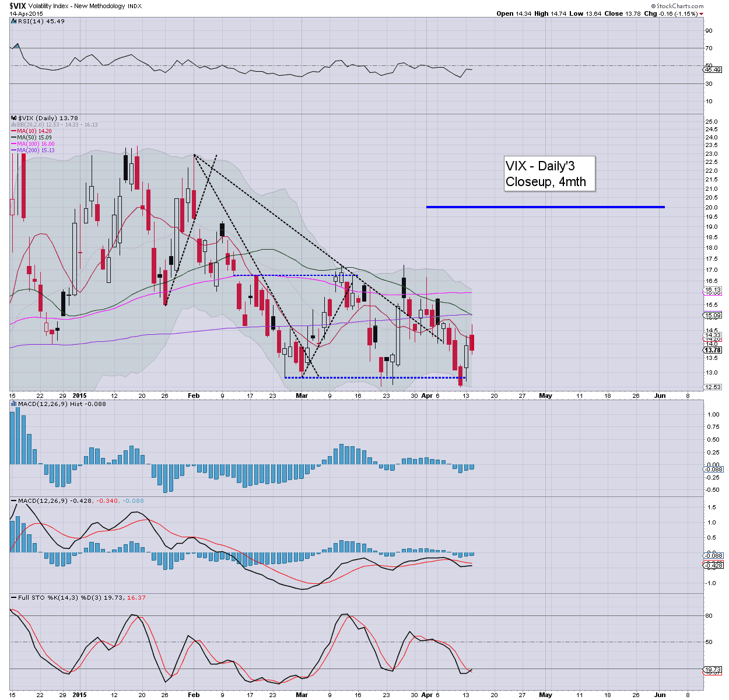Click the RSI(14) indicator legend icon

pyautogui.click(x=13, y=21)
